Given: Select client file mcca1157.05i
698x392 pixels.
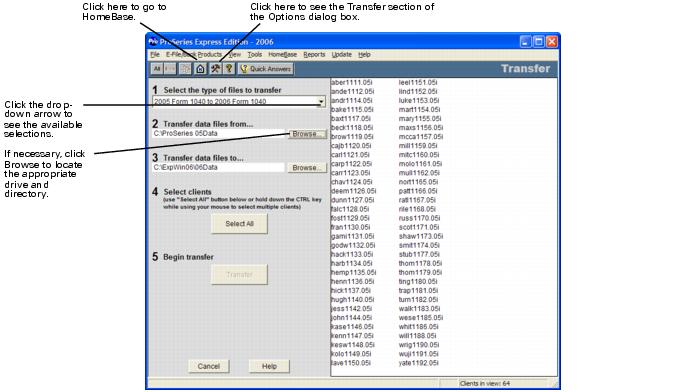Looking at the screenshot, I should (x=421, y=137).
